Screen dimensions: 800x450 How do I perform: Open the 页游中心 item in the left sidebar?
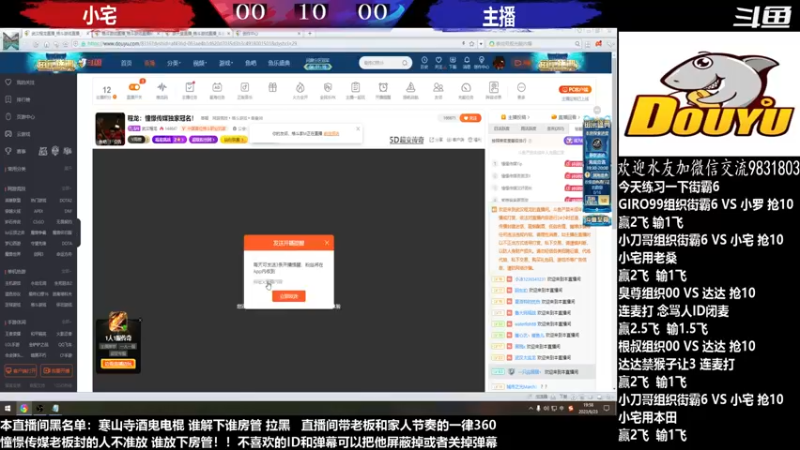pyautogui.click(x=20, y=117)
